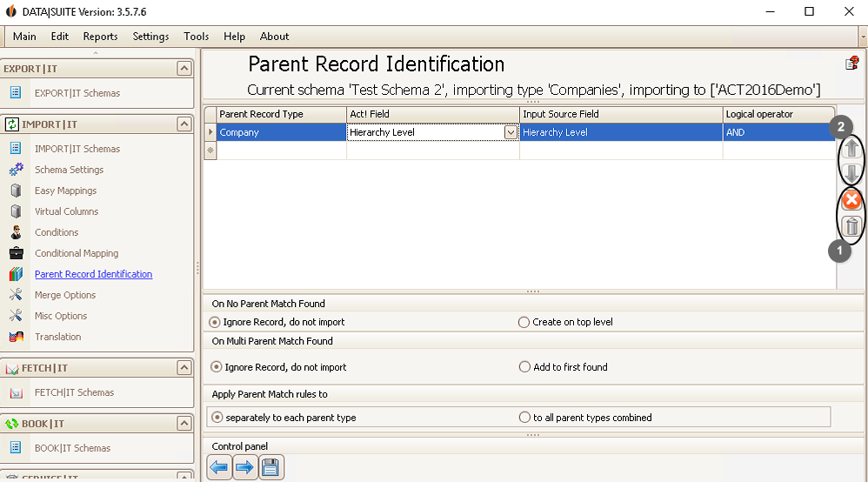Collapse the EXPORT|IT panel
Viewport: 868px width, 482px height.
pos(184,68)
